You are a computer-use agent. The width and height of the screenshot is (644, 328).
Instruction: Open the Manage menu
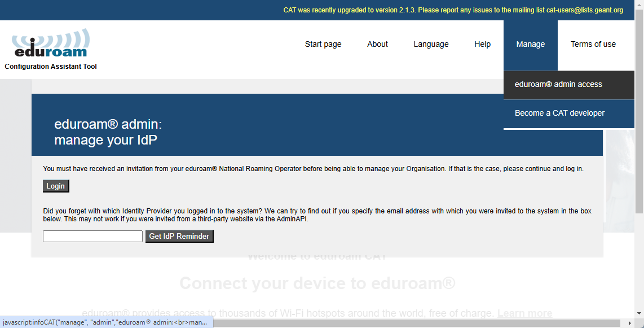[x=530, y=45]
